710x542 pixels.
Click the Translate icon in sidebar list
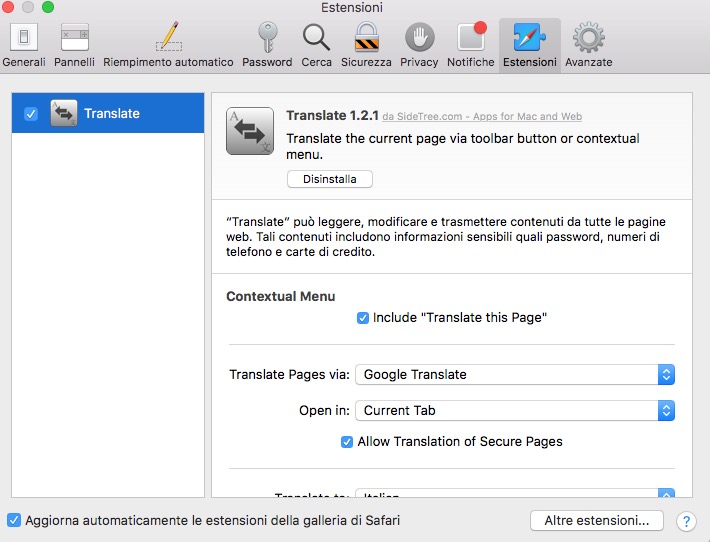63,113
